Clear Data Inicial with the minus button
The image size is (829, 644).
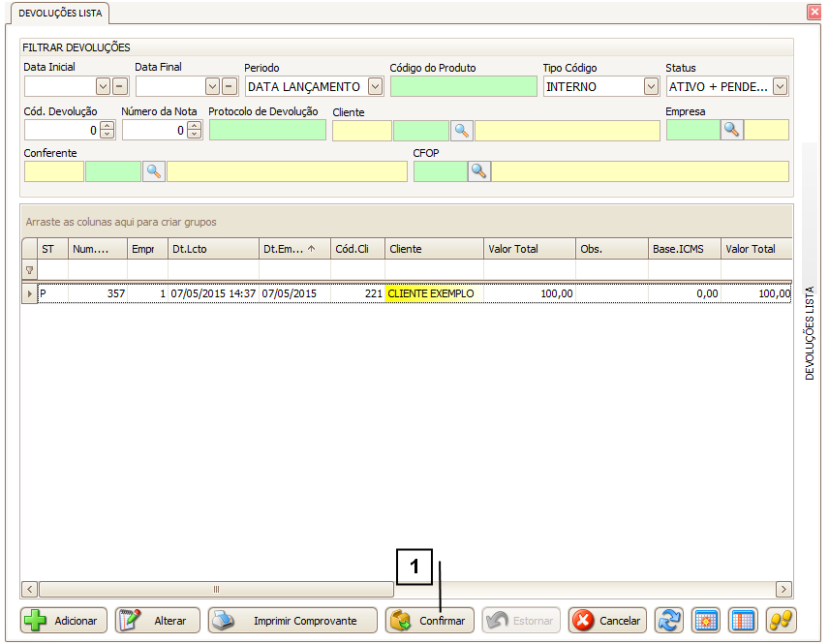(x=119, y=86)
